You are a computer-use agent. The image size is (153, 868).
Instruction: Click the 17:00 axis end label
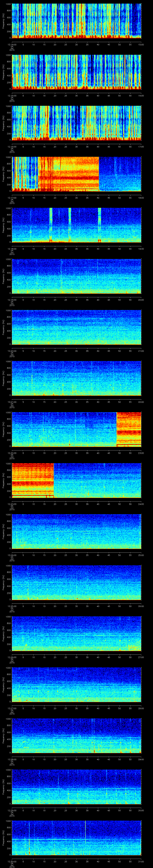tap(141, 147)
